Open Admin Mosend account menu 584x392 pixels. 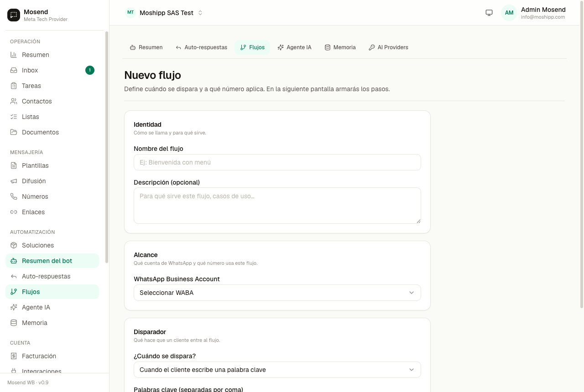533,13
